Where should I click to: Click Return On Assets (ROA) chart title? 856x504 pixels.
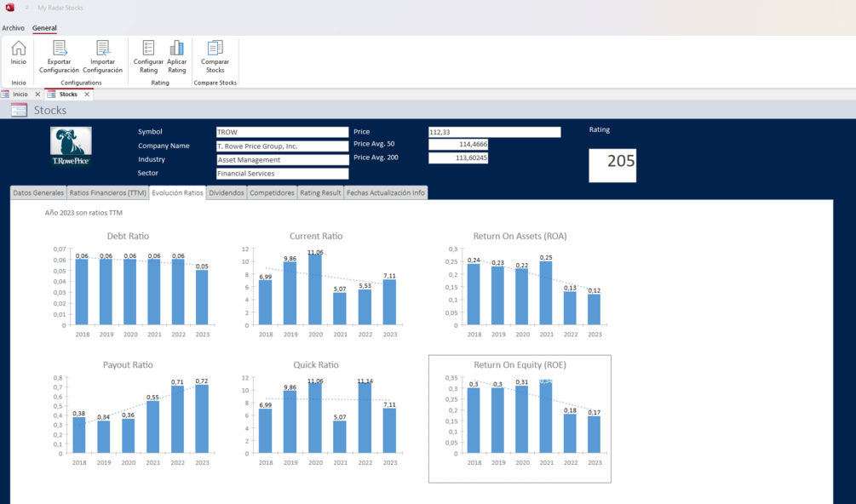(520, 236)
